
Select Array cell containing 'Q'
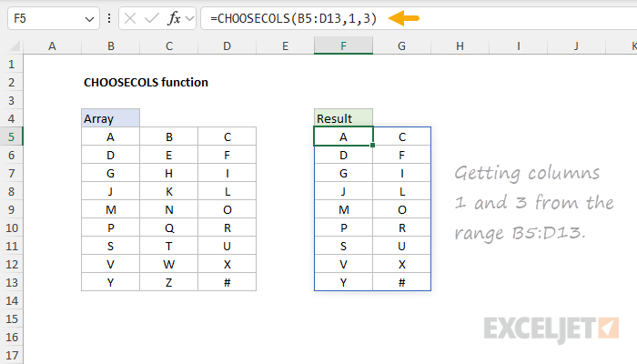tap(169, 227)
